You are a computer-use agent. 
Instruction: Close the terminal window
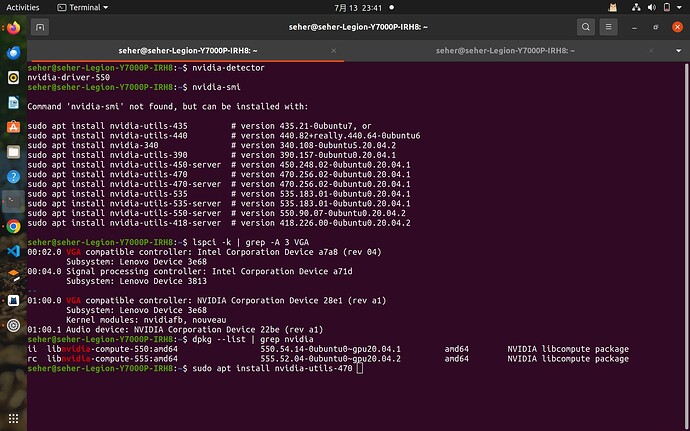click(677, 27)
